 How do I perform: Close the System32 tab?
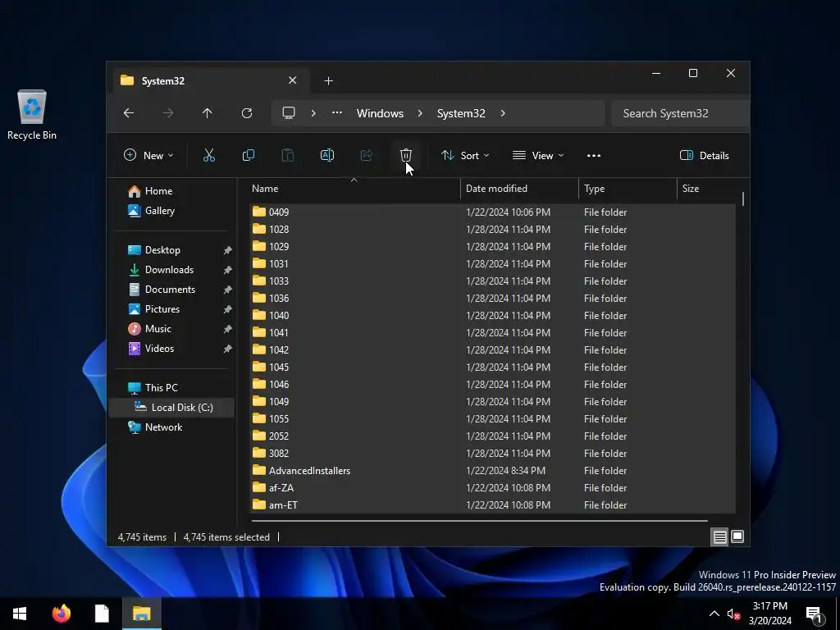coord(293,80)
